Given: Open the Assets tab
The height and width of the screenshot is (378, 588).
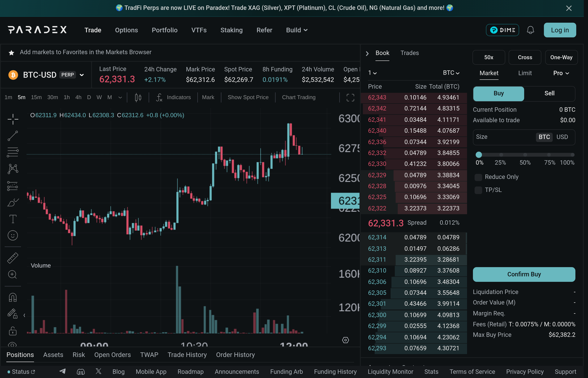Looking at the screenshot, I should [53, 355].
